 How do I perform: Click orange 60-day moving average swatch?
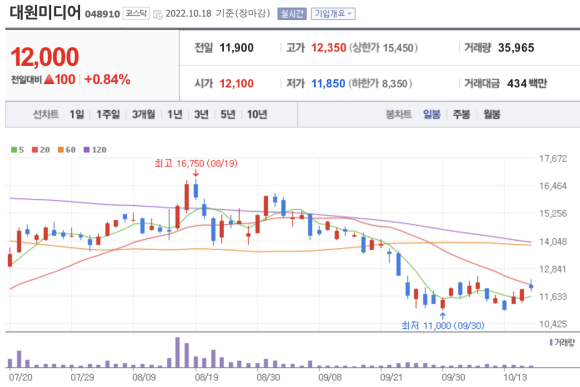pyautogui.click(x=61, y=150)
